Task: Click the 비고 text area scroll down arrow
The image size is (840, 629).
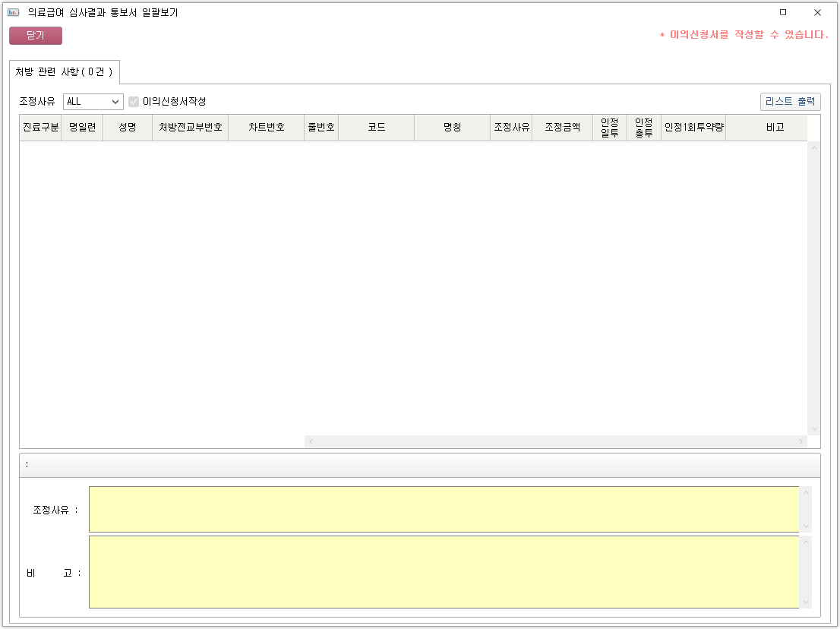Action: 806,602
